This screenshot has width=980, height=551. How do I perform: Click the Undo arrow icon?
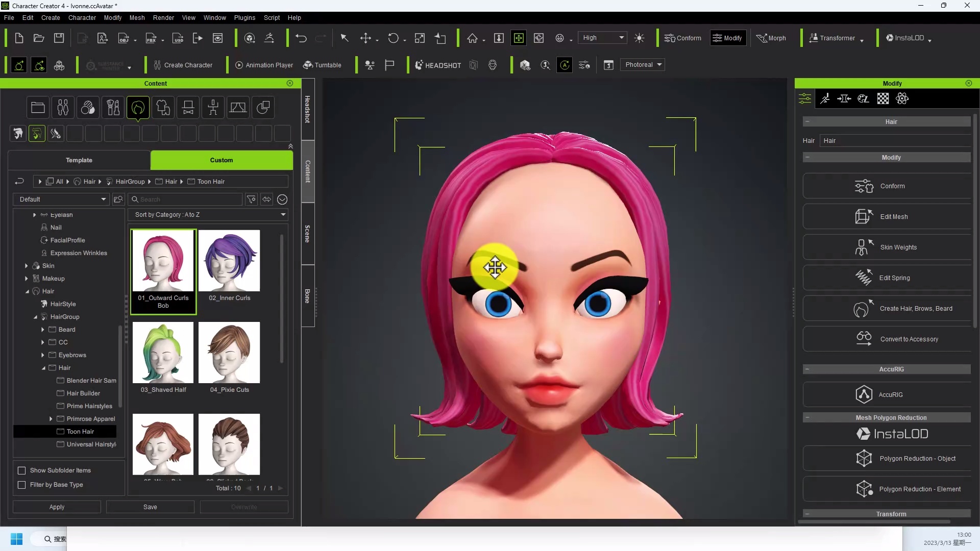(301, 38)
